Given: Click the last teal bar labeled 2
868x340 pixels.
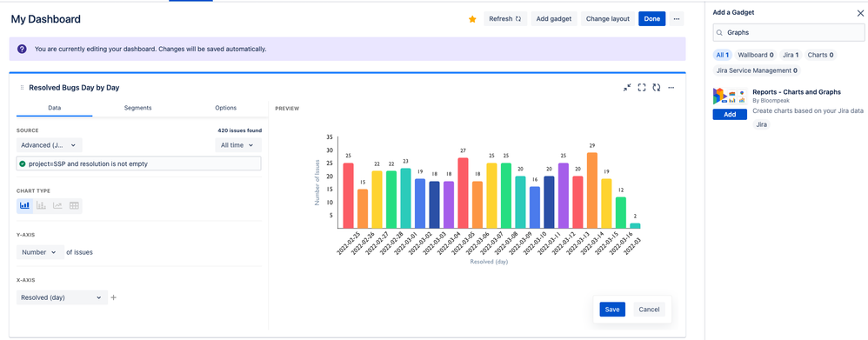Looking at the screenshot, I should coord(635,226).
